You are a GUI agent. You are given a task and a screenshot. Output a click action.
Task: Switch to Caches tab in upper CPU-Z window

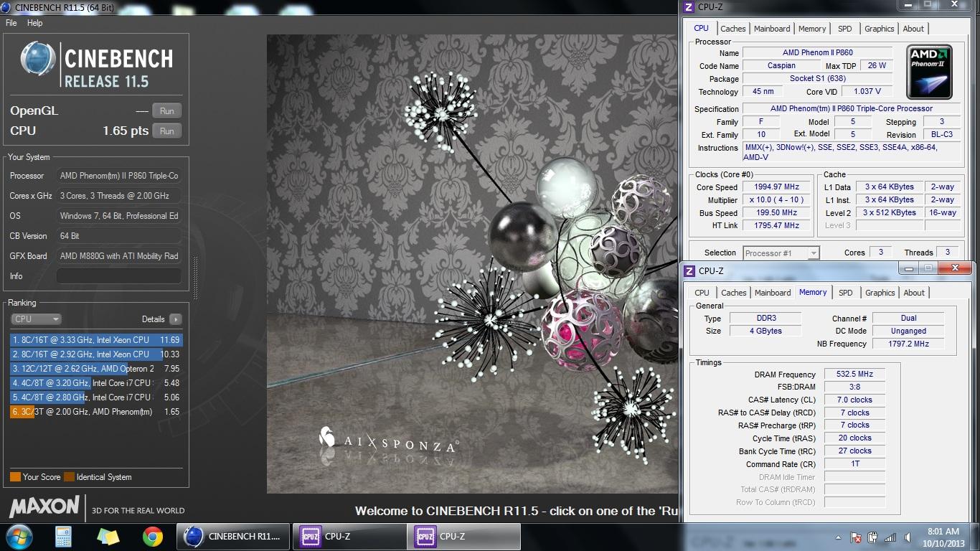pos(733,29)
